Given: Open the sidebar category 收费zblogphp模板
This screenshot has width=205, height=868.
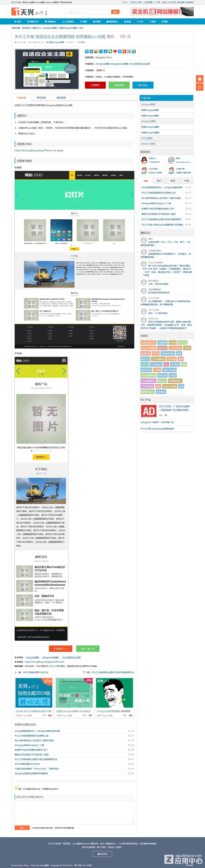Looking at the screenshot, I should [x=150, y=133].
